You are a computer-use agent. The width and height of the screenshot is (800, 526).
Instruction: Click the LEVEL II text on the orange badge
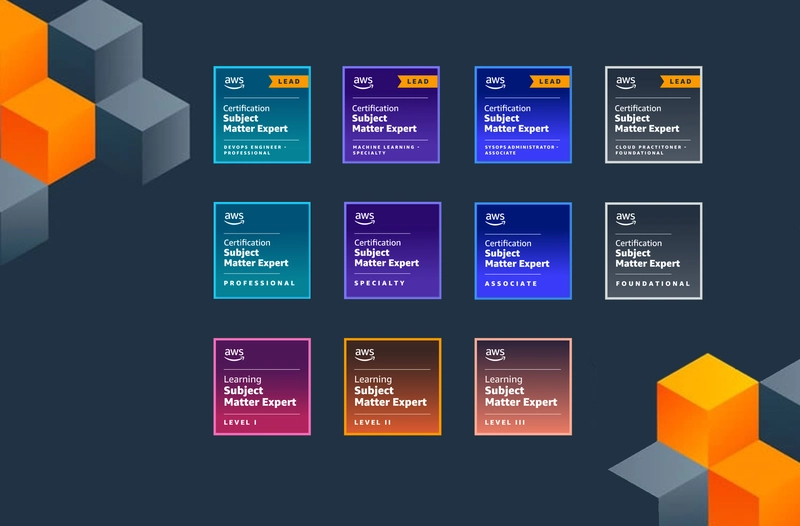(x=374, y=422)
